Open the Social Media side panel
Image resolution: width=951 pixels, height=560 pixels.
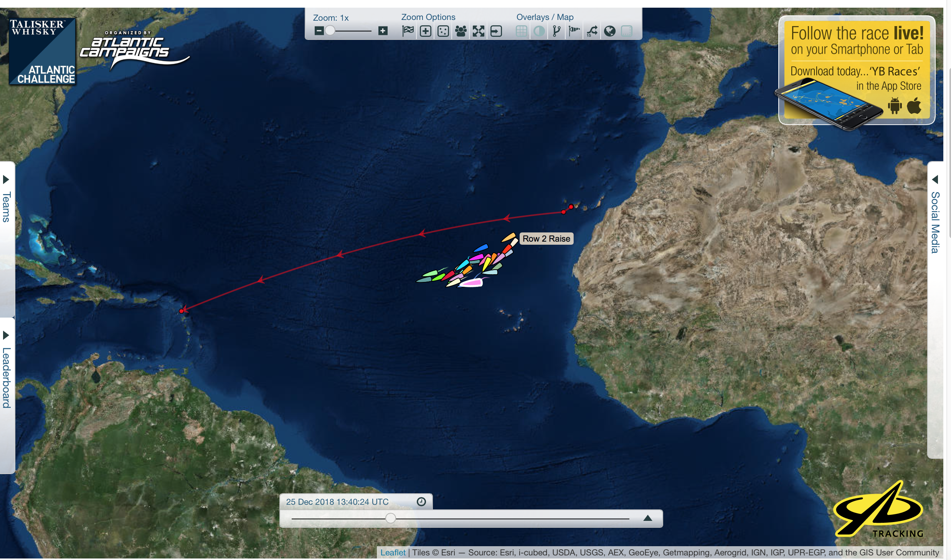[935, 215]
